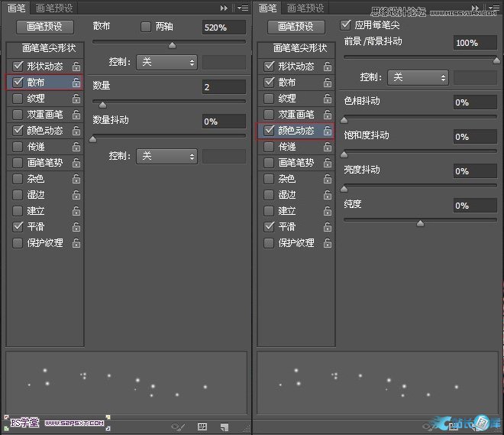
Task: Switch to 画笔预设 tab in left panel
Action: [53, 8]
